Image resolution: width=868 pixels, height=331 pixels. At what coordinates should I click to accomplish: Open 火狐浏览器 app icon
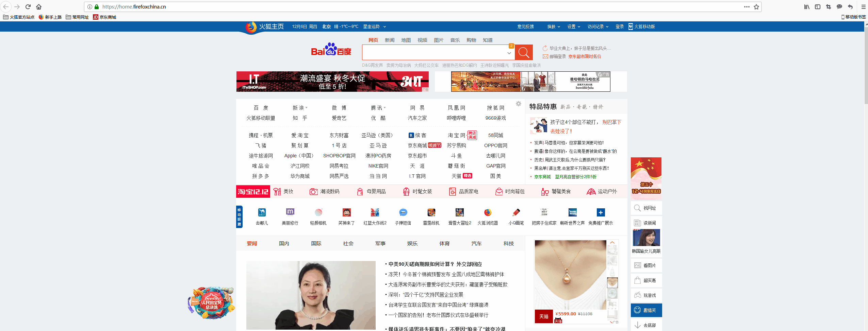488,212
